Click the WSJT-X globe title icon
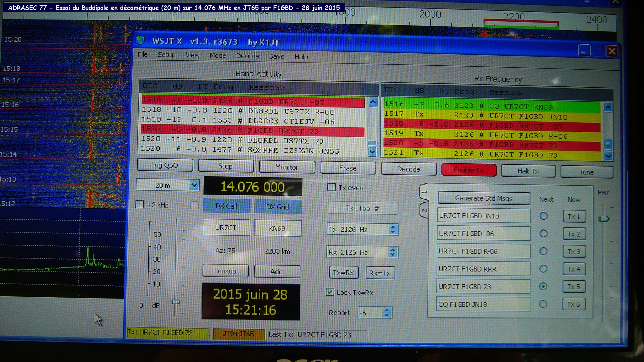The height and width of the screenshot is (362, 644). coord(140,40)
